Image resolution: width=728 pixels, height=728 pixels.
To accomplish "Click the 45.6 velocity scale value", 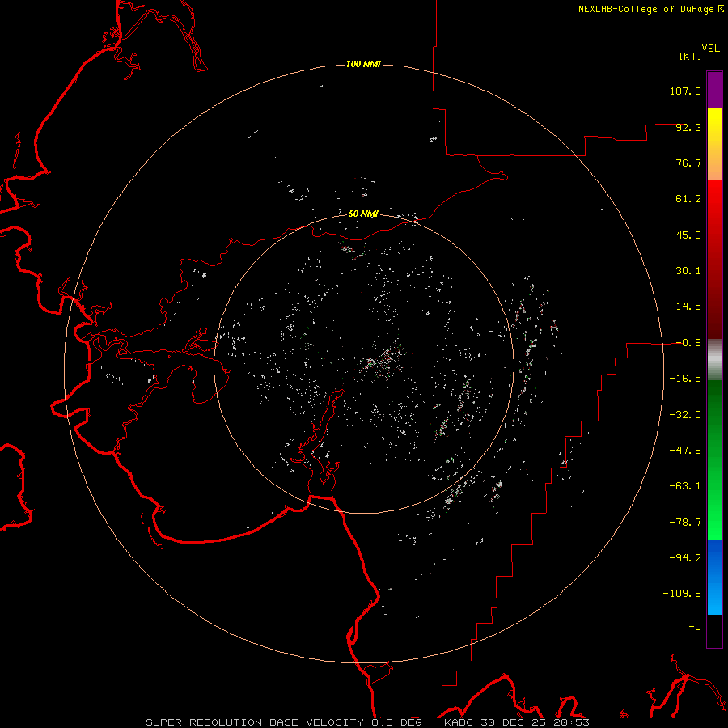I will pyautogui.click(x=688, y=235).
